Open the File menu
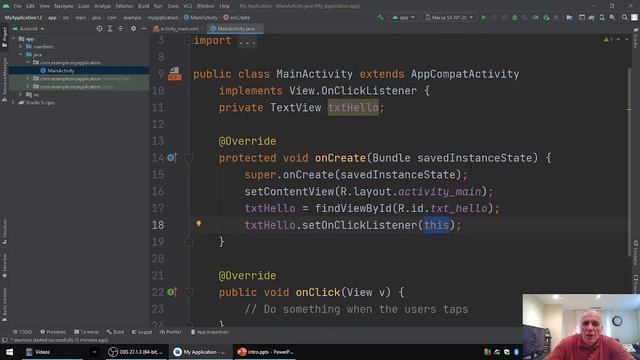Viewport: 640px width, 360px height. (18, 6)
